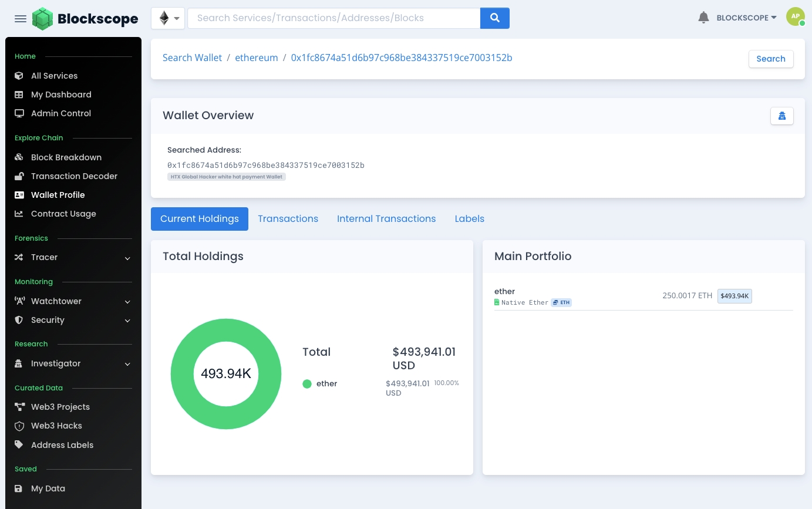Click the green ether legend dot
This screenshot has width=812, height=509.
click(x=306, y=384)
